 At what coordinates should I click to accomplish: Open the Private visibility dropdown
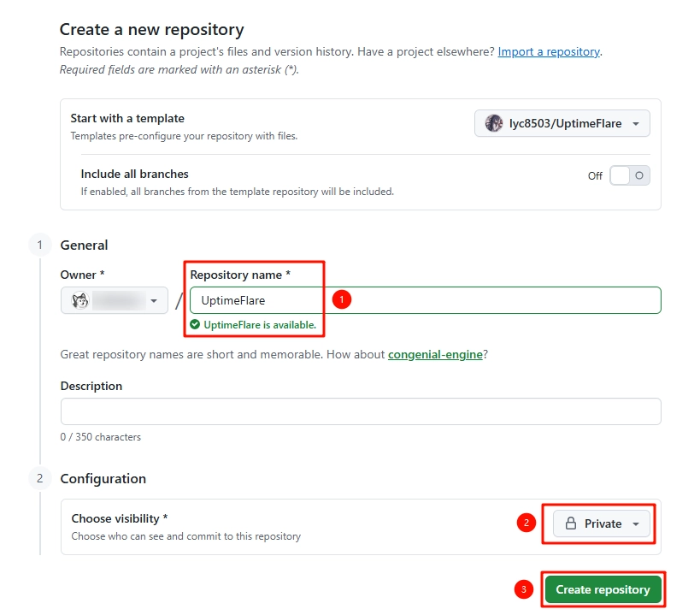coord(602,523)
